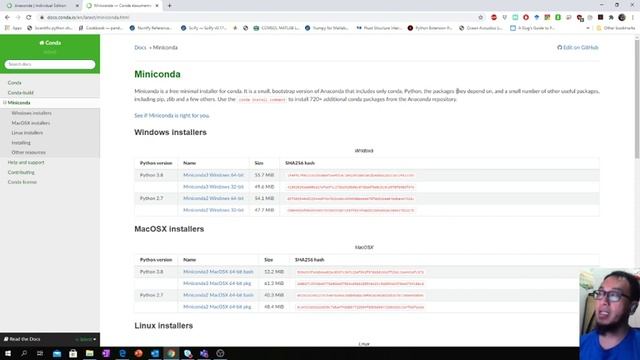Click 'Linux installers' section heading
640x360 pixels.
163,326
